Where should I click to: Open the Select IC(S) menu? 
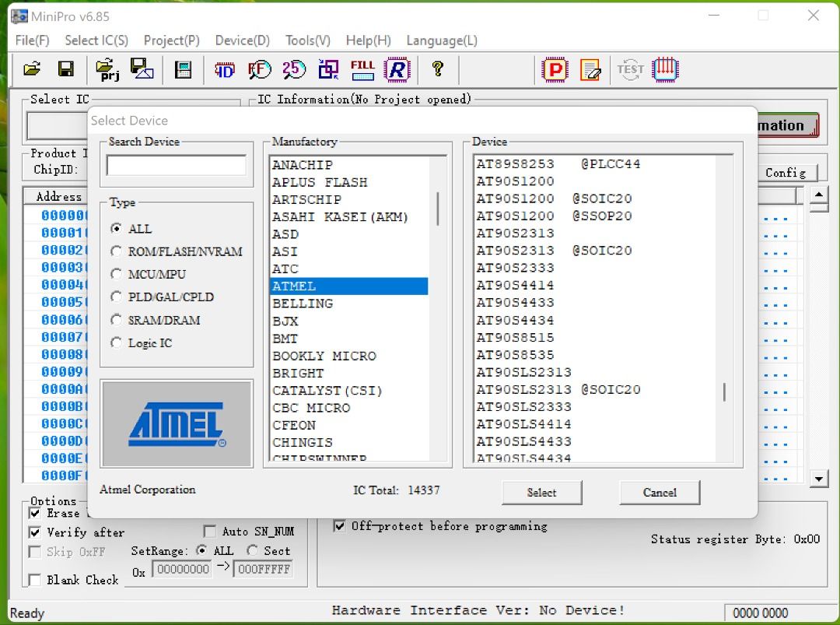96,40
